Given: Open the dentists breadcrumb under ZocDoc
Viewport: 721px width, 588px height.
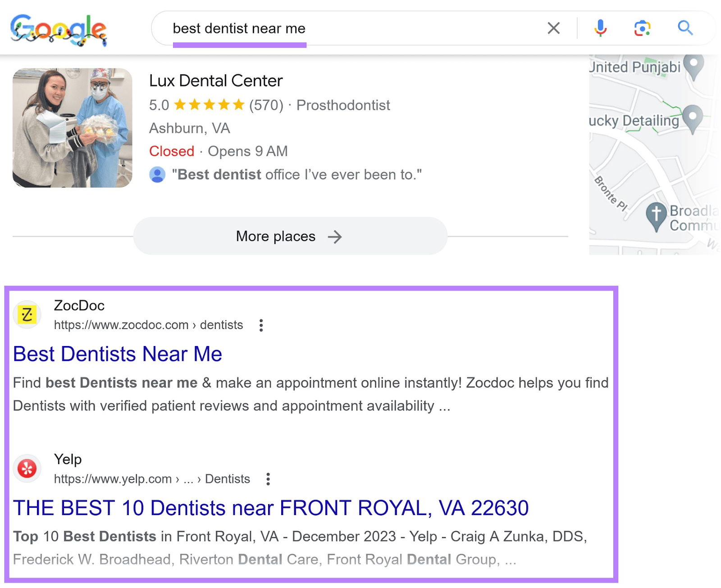Looking at the screenshot, I should tap(221, 325).
